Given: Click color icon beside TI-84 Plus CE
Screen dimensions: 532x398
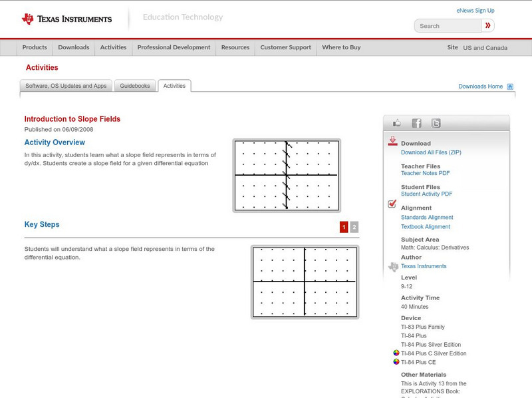Looking at the screenshot, I should [x=396, y=361].
